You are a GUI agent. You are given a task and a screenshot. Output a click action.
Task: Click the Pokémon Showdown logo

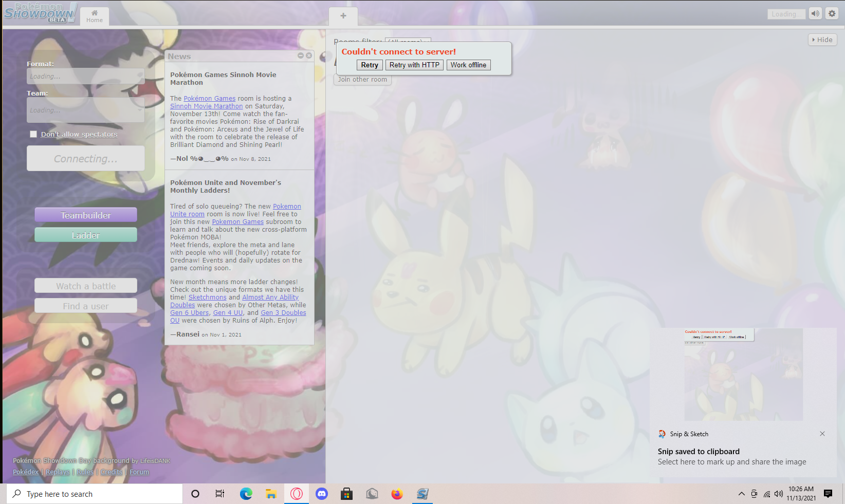coord(40,13)
